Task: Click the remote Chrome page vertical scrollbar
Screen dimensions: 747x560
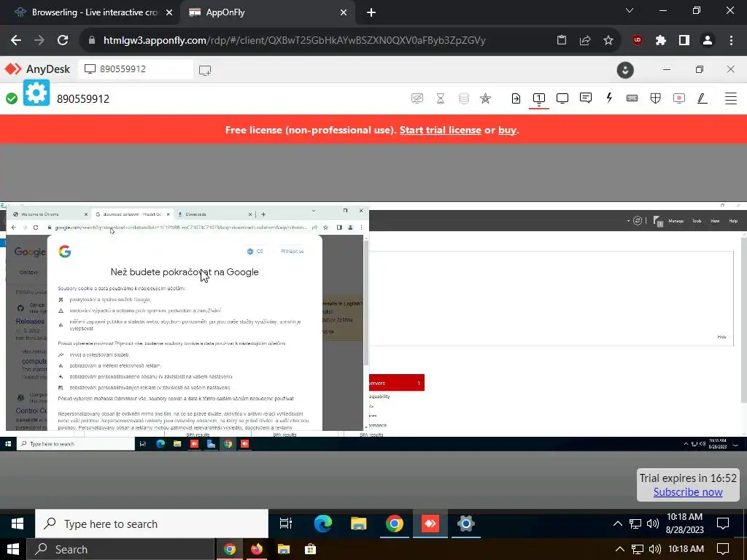Action: (366, 302)
